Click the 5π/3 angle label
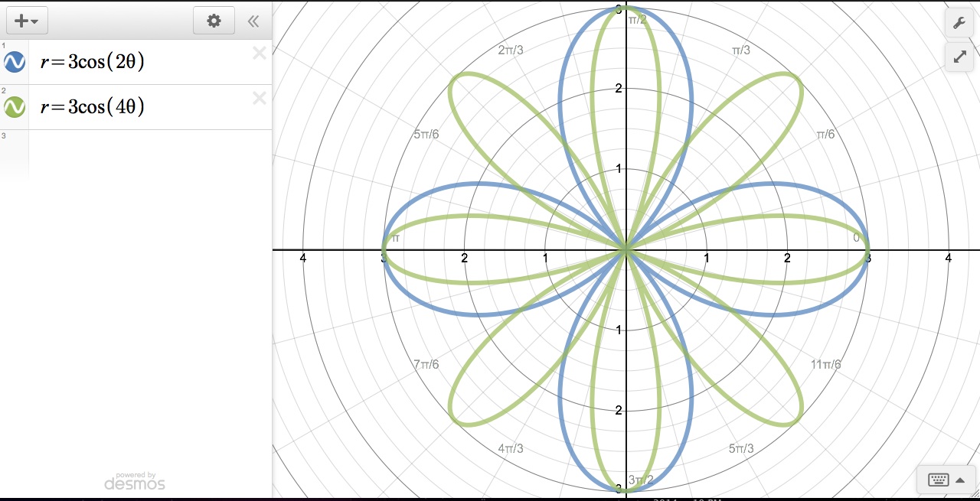Screen dimensions: 980x501 pos(741,448)
